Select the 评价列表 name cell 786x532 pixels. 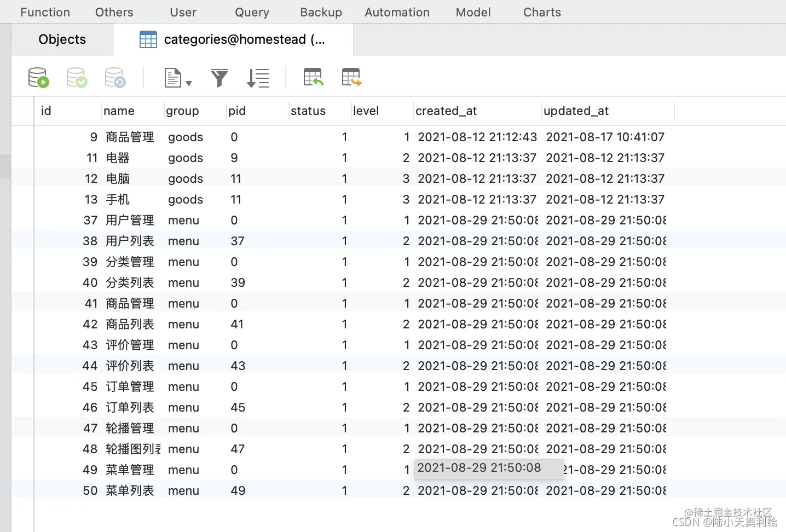pyautogui.click(x=130, y=366)
